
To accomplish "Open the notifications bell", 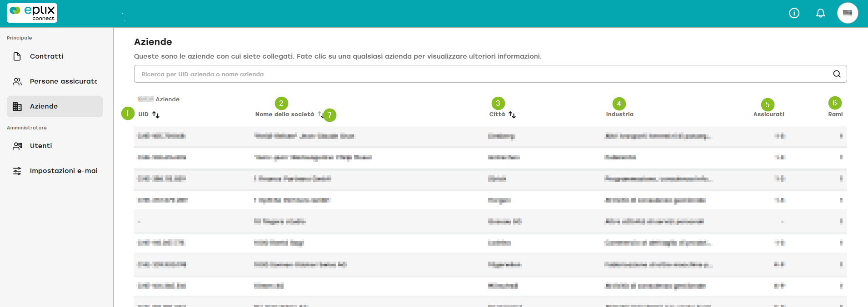I will tap(820, 13).
